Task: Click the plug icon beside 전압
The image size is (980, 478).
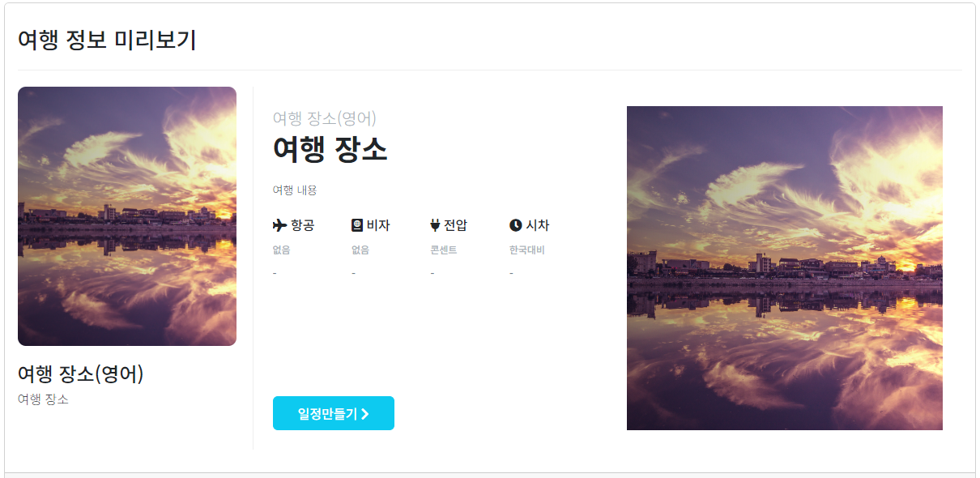Action: [x=435, y=225]
